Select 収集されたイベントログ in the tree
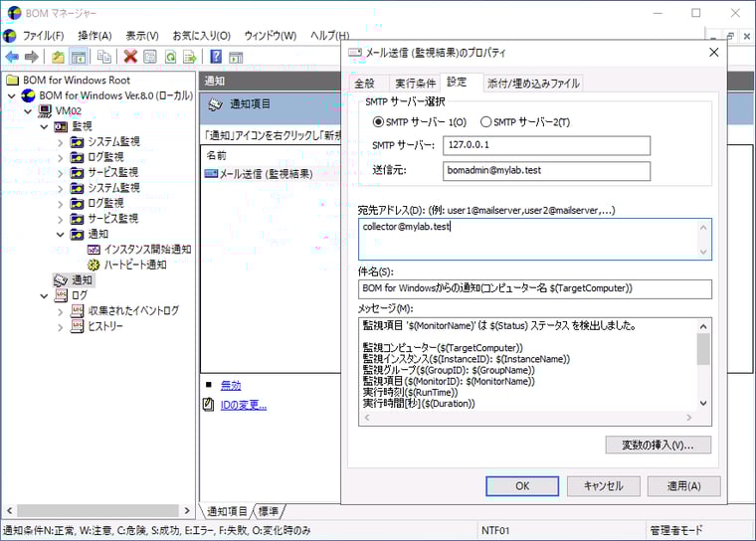 pos(125,310)
